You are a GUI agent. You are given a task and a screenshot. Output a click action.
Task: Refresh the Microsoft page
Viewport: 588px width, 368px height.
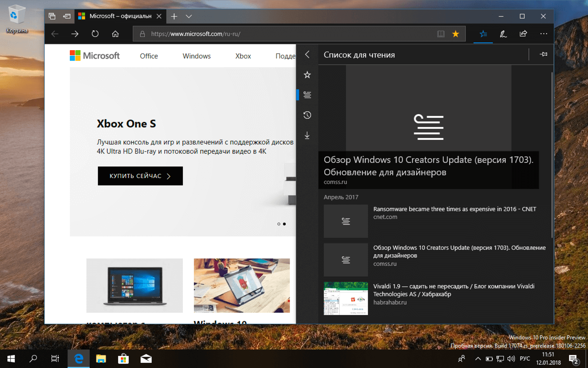click(x=95, y=34)
